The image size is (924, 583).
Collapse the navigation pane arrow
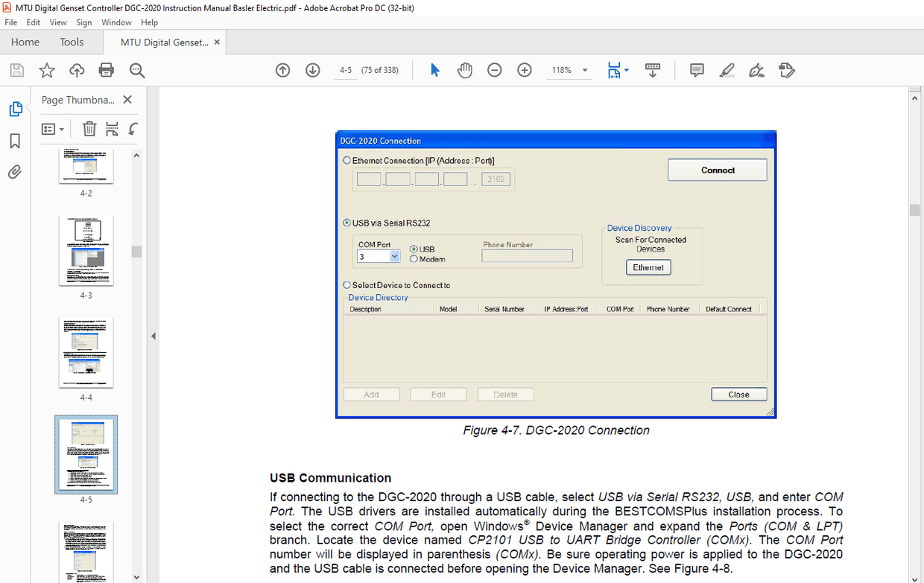click(154, 337)
